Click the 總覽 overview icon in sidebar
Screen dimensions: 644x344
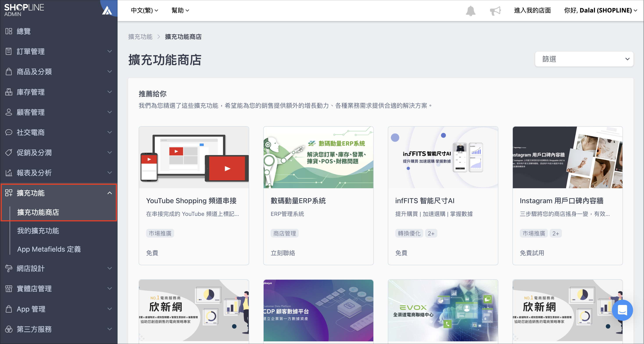9,31
